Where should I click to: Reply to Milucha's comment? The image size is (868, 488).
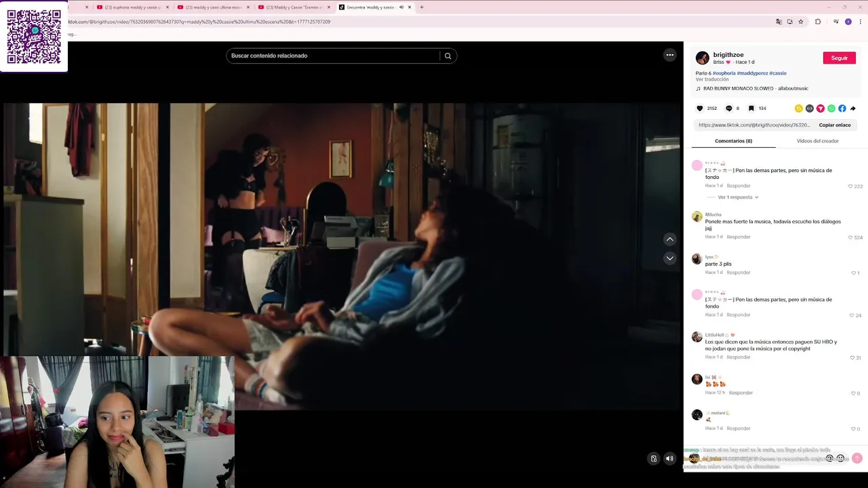[x=738, y=237]
